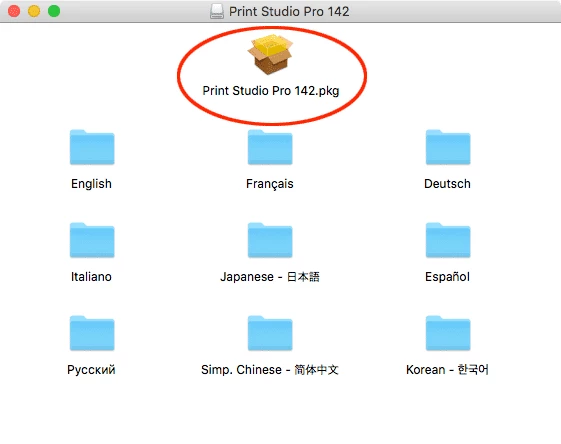Select the Русский folder icon

[92, 333]
